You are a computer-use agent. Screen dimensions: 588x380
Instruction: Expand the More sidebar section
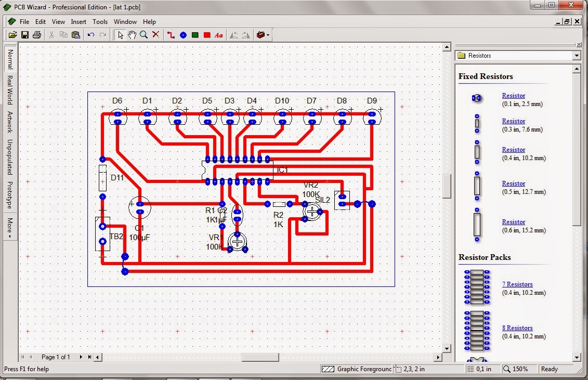point(10,226)
